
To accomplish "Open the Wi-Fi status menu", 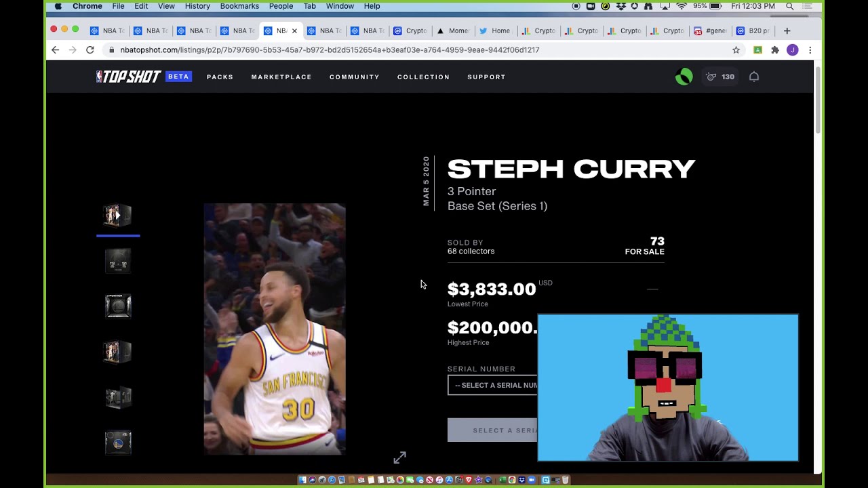I will tap(681, 6).
